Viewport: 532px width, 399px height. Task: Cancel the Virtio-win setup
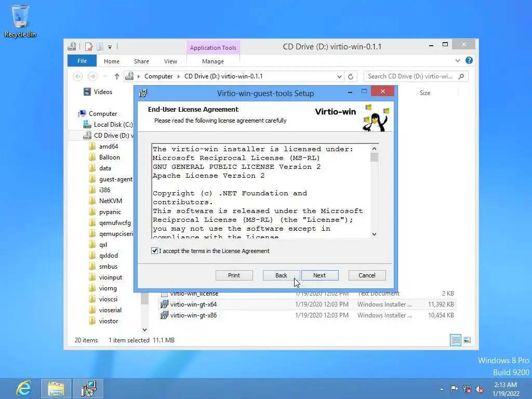click(x=367, y=275)
